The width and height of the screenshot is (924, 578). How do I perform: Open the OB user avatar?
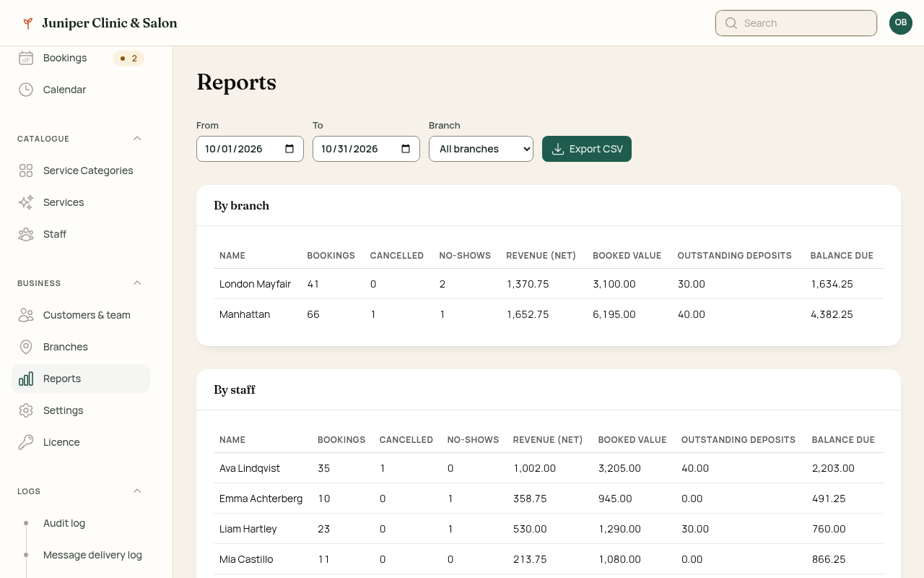coord(901,23)
